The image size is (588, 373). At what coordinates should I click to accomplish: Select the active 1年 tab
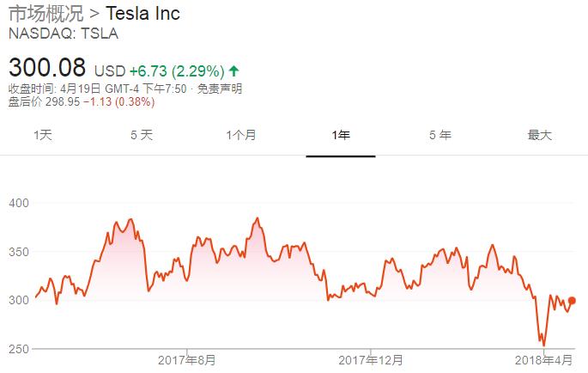(x=340, y=135)
